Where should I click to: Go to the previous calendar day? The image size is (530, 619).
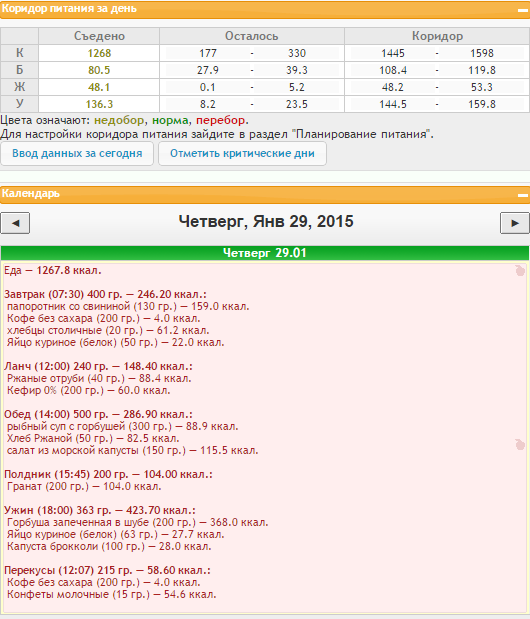[x=15, y=223]
